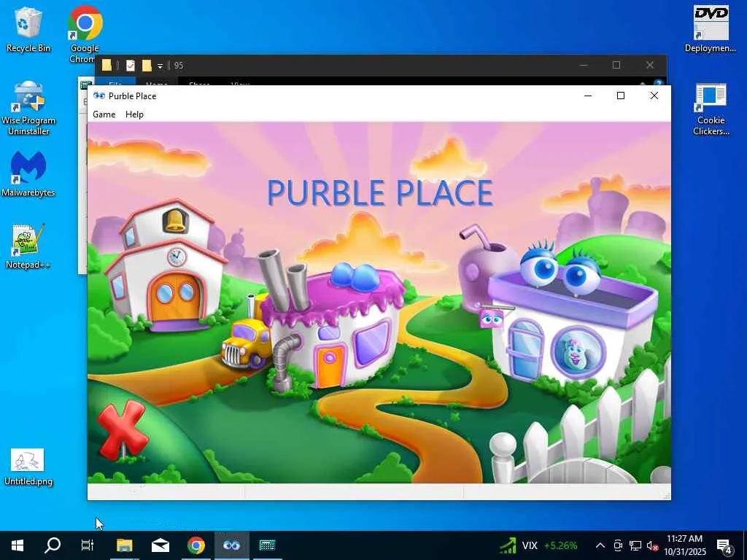Image resolution: width=747 pixels, height=560 pixels.
Task: Open Chrome from the taskbar
Action: [x=196, y=545]
